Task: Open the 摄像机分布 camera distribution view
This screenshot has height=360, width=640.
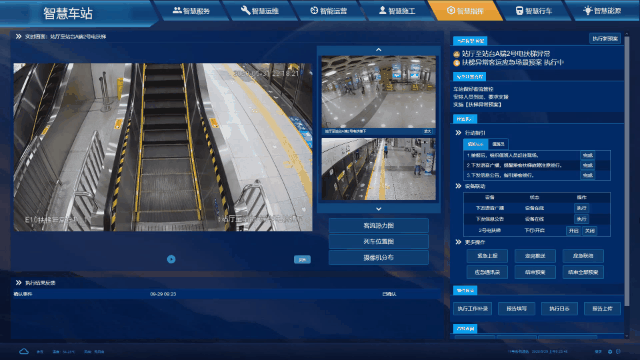Action: click(379, 258)
